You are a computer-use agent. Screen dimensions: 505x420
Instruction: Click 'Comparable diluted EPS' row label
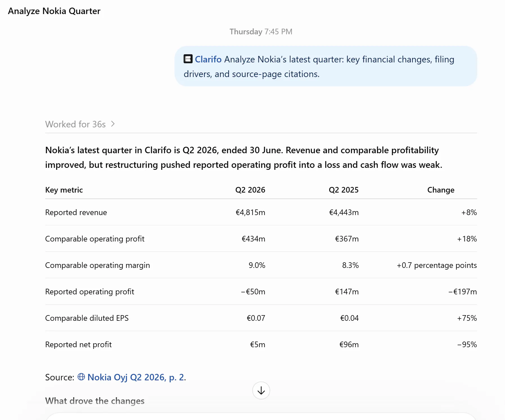[x=87, y=318]
